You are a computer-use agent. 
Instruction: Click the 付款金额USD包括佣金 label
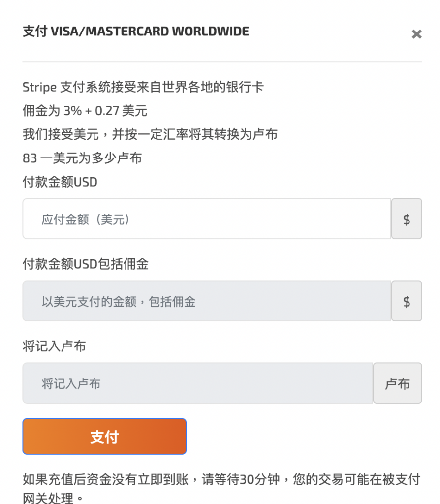click(x=86, y=264)
